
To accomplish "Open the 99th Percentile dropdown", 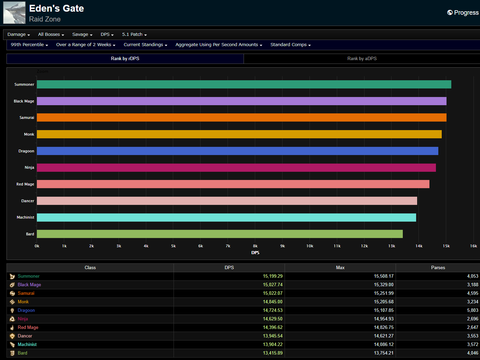I will point(29,45).
